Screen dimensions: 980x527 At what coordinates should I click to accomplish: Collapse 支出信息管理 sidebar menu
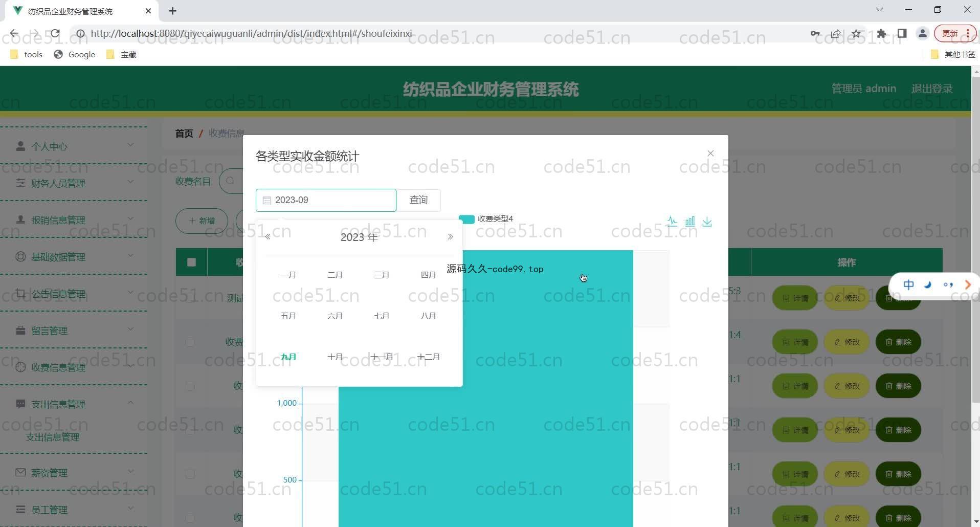click(x=74, y=404)
